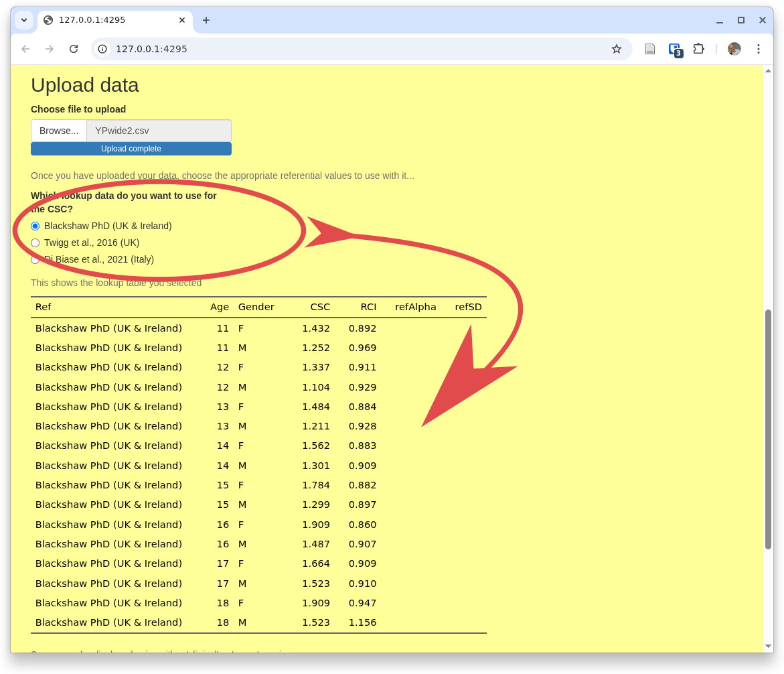Click the page vertical scrollbar thumb
784x674 pixels.
tap(768, 429)
